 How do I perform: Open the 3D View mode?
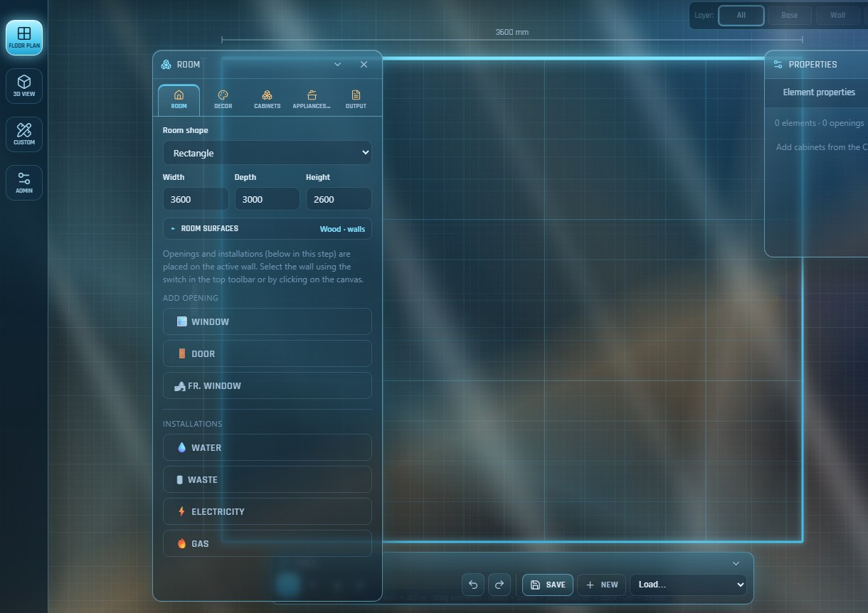pyautogui.click(x=24, y=86)
